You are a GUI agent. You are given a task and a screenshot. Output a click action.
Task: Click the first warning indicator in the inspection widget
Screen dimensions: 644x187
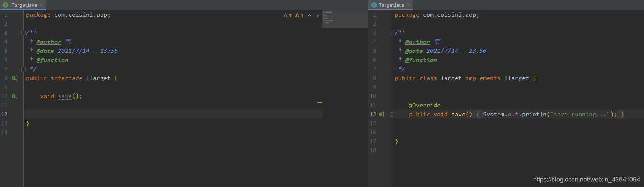[x=287, y=15]
